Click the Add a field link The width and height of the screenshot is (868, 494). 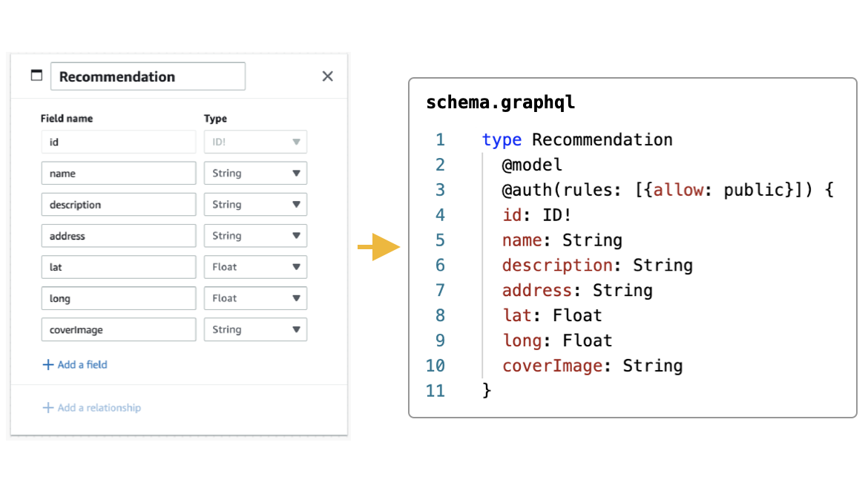[82, 364]
